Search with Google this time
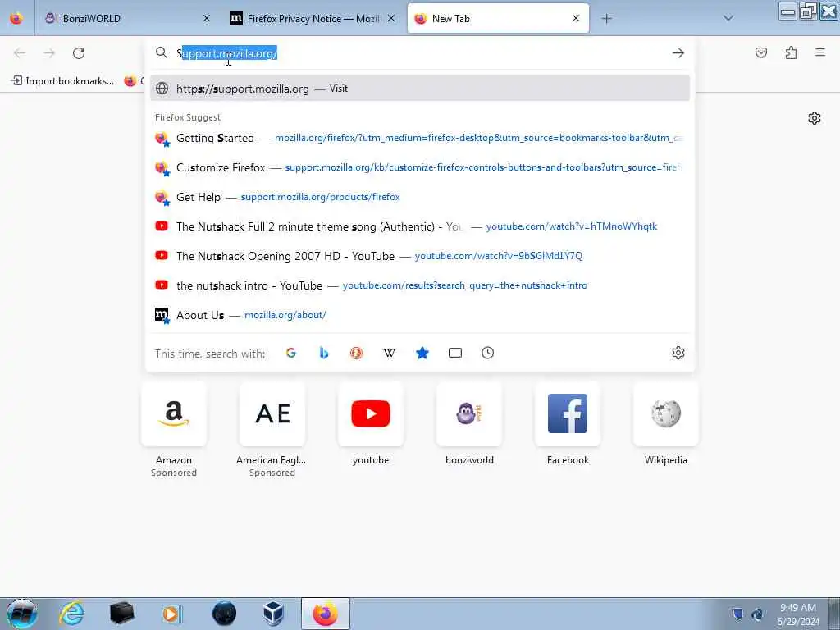This screenshot has height=630, width=840. click(x=291, y=353)
